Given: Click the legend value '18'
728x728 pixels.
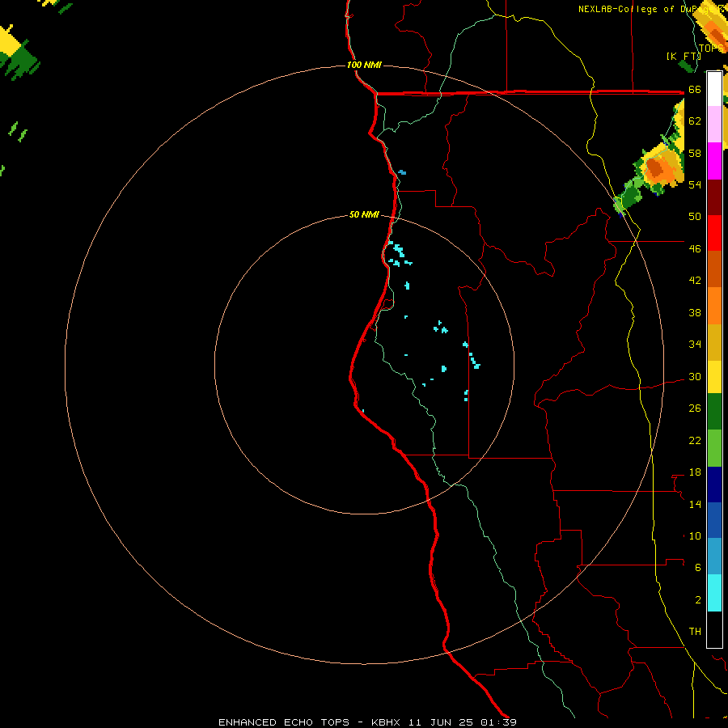Looking at the screenshot, I should coord(695,472).
